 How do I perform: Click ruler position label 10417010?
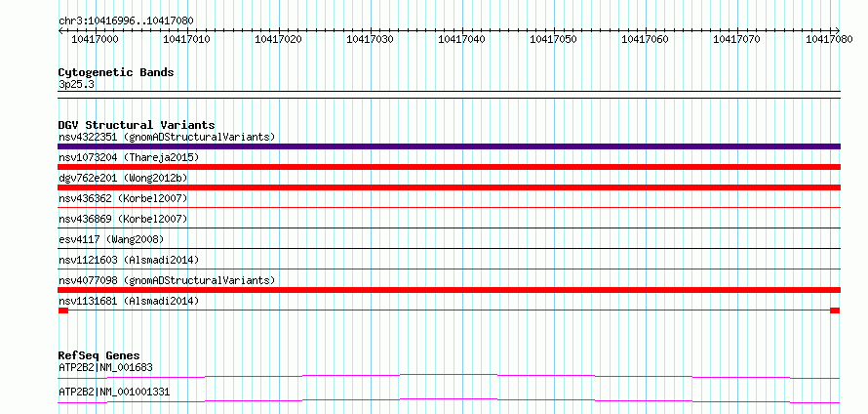[x=187, y=39]
